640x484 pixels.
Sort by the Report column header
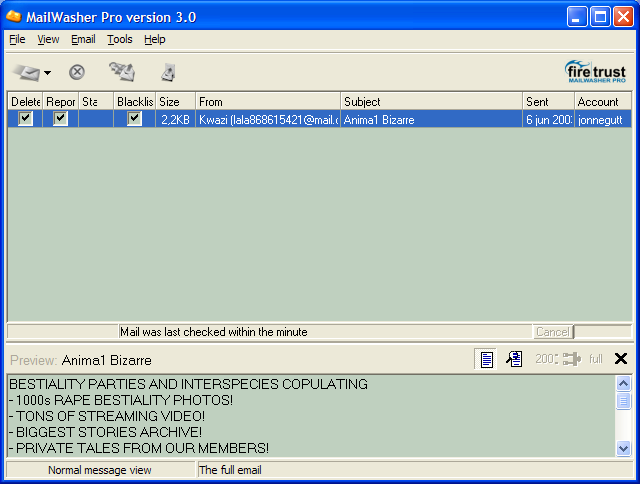pos(60,102)
